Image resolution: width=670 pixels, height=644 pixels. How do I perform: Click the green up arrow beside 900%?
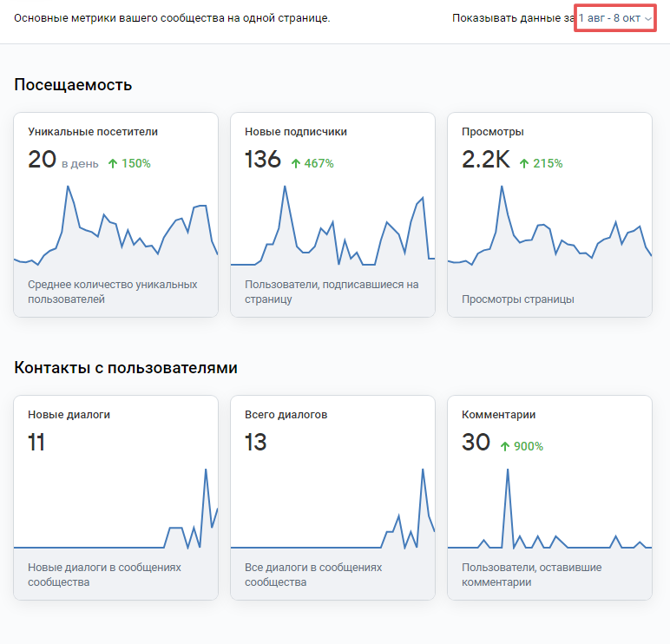[x=505, y=446]
